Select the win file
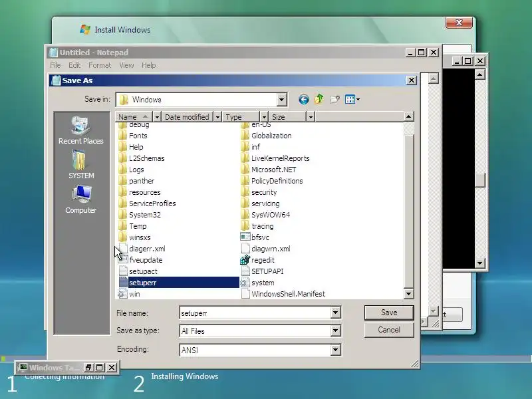This screenshot has width=532, height=399. (129, 294)
